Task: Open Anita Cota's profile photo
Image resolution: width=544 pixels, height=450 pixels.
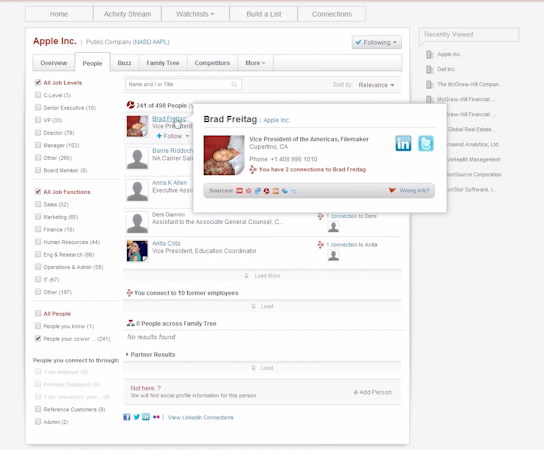Action: (x=137, y=251)
